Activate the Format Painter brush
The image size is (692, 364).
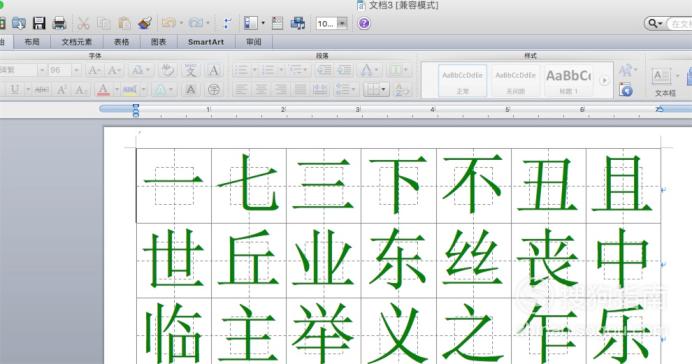tap(145, 23)
